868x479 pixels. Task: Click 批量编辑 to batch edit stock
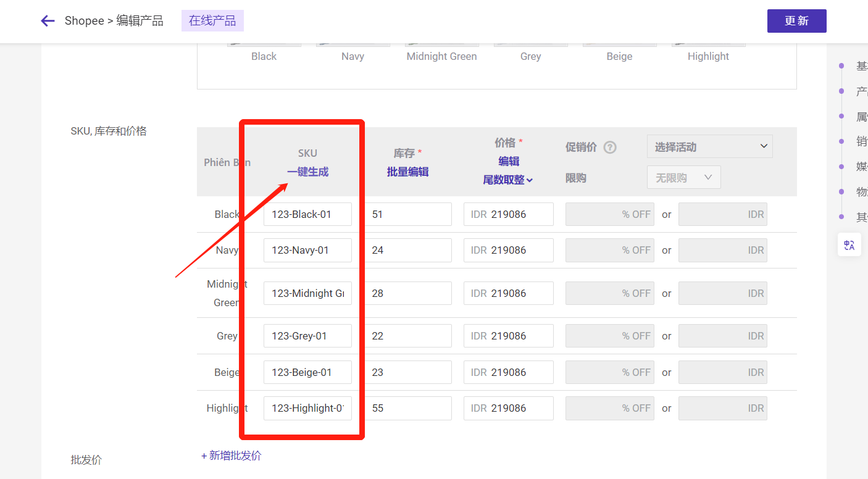408,171
